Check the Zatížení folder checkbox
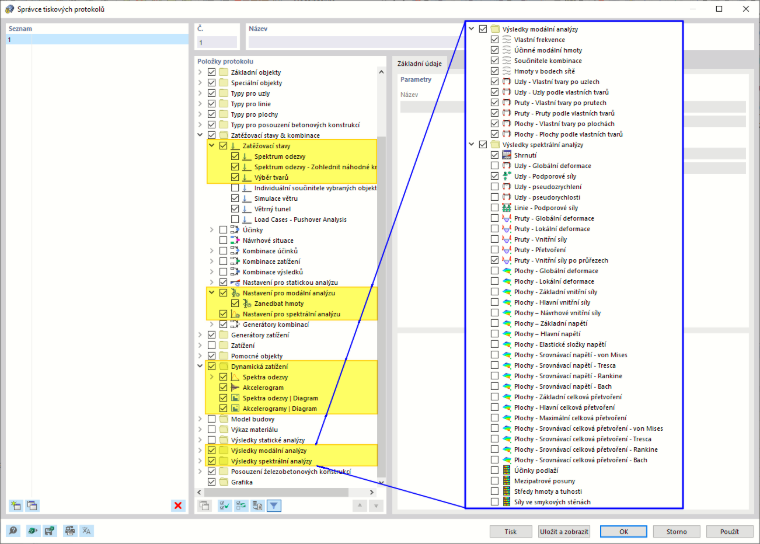 coord(212,345)
